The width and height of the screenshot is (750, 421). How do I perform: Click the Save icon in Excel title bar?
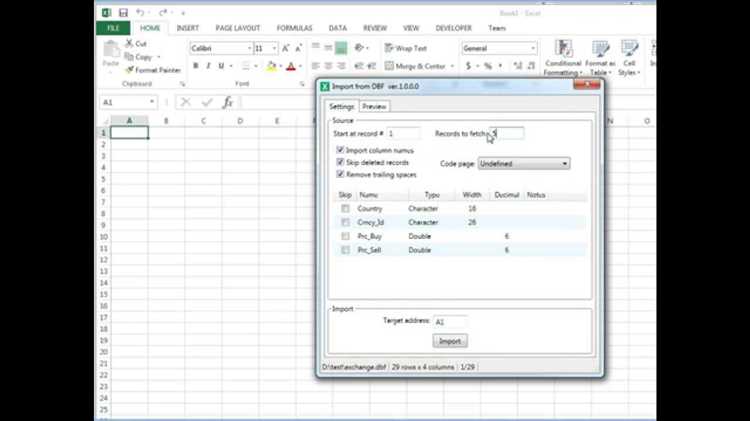click(123, 13)
